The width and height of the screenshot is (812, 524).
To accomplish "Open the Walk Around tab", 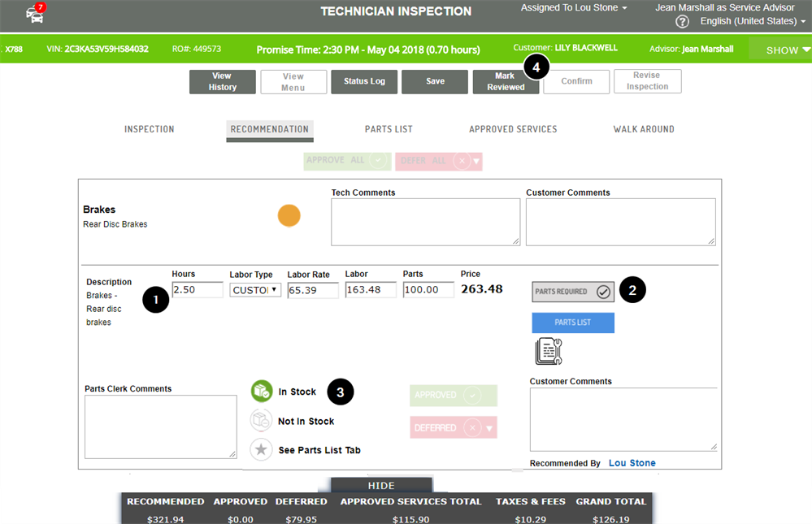I will point(643,128).
